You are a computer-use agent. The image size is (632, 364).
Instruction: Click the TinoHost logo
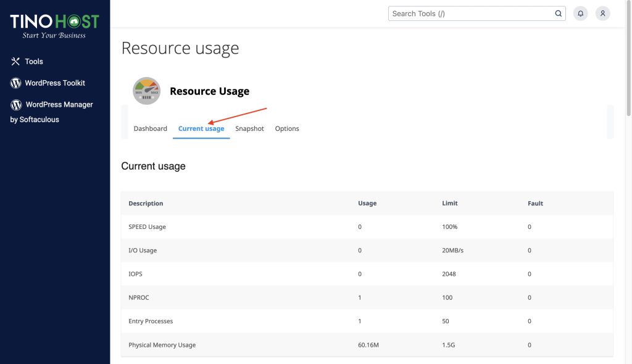54,26
